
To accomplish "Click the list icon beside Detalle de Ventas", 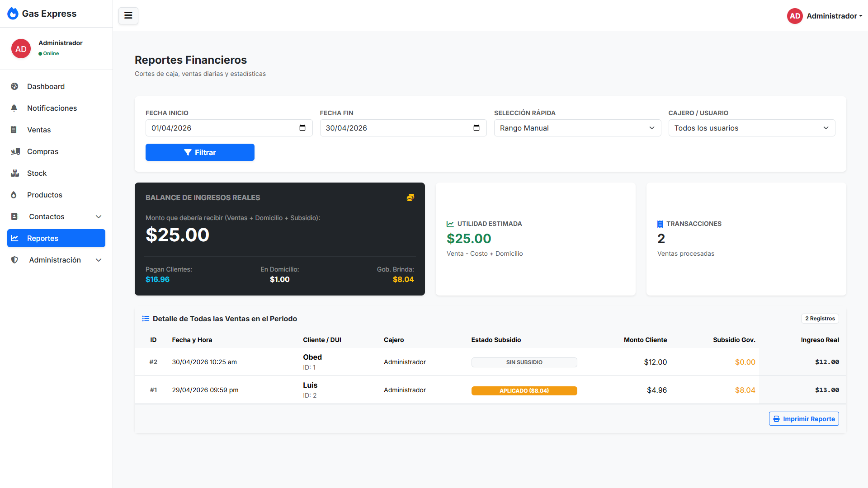I will pyautogui.click(x=146, y=319).
